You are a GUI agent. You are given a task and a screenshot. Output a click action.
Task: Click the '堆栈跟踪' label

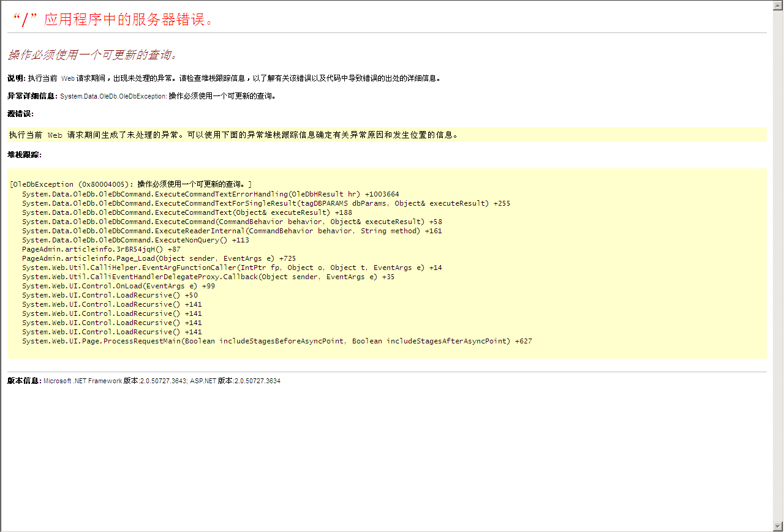coord(24,155)
